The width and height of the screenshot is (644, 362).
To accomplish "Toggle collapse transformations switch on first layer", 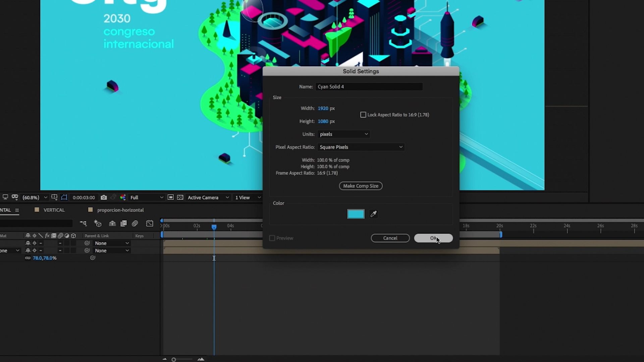I will coord(34,243).
